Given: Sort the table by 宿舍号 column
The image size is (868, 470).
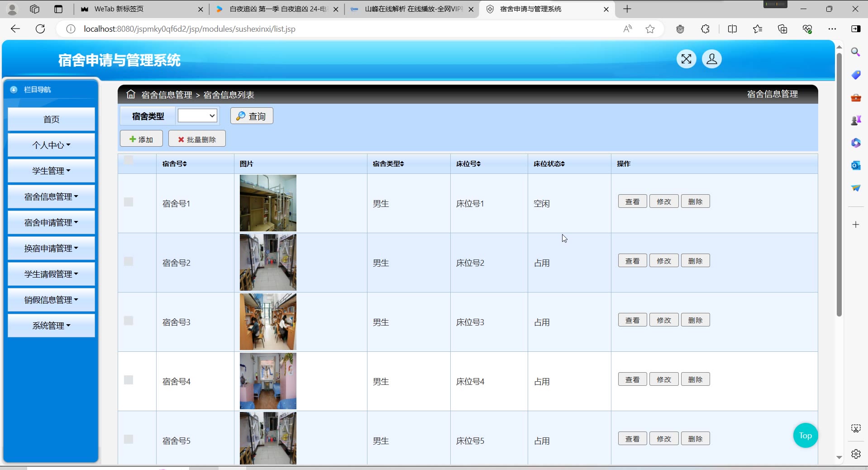Looking at the screenshot, I should (x=175, y=164).
